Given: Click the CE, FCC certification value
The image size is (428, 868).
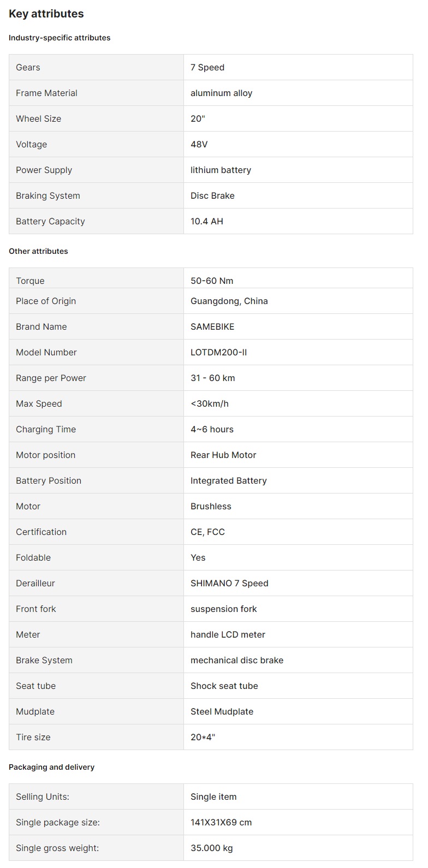Looking at the screenshot, I should point(207,532).
